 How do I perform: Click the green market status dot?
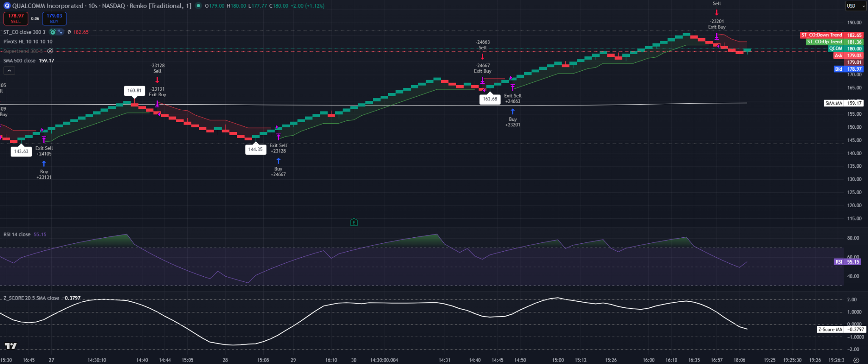point(198,6)
